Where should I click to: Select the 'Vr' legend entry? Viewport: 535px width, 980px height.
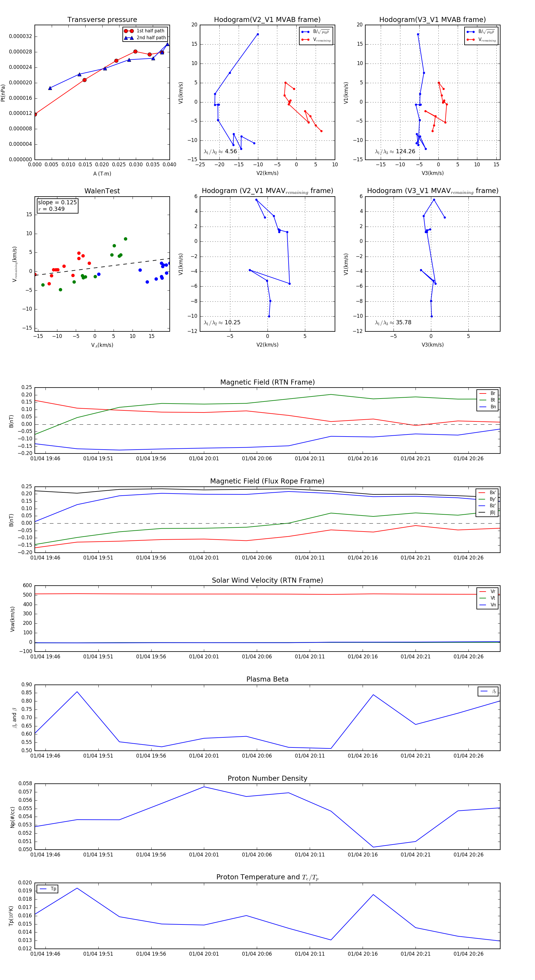487,592
